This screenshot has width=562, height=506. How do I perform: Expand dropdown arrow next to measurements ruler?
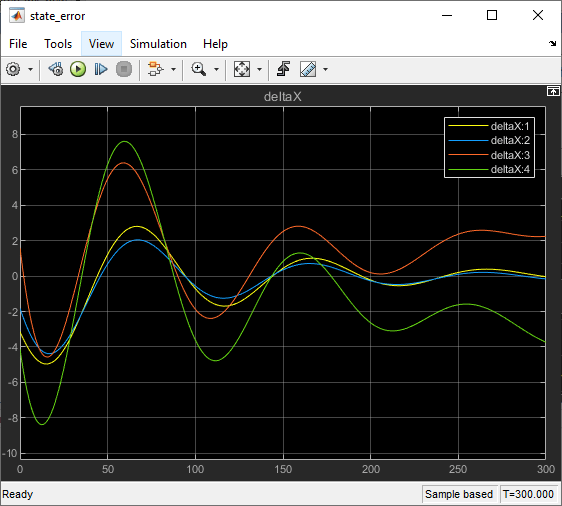coord(325,70)
